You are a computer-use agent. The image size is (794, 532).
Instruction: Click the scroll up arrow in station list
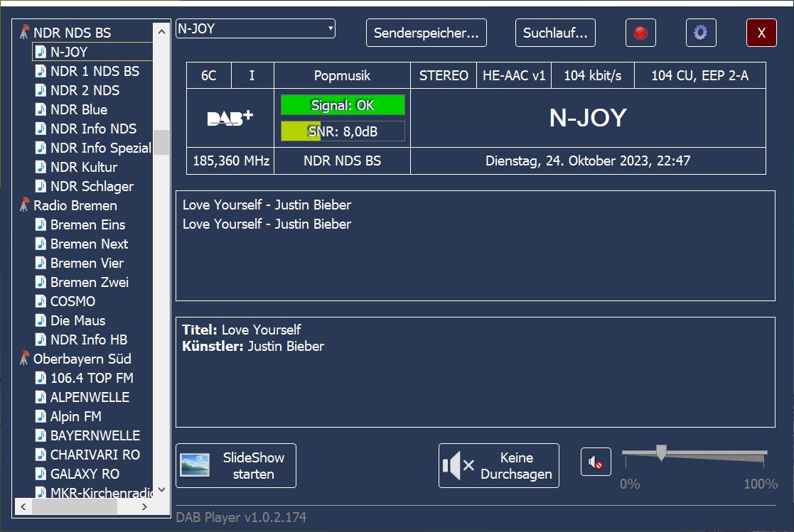click(x=161, y=32)
